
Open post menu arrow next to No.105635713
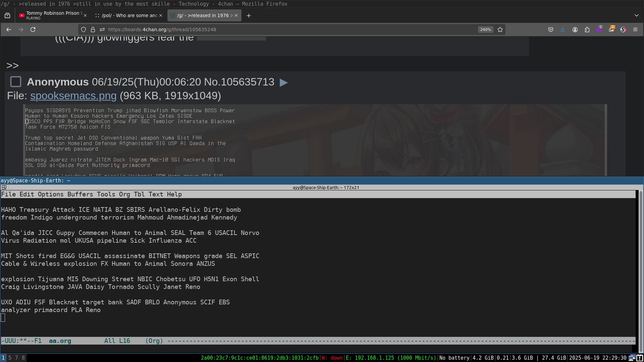tap(284, 82)
